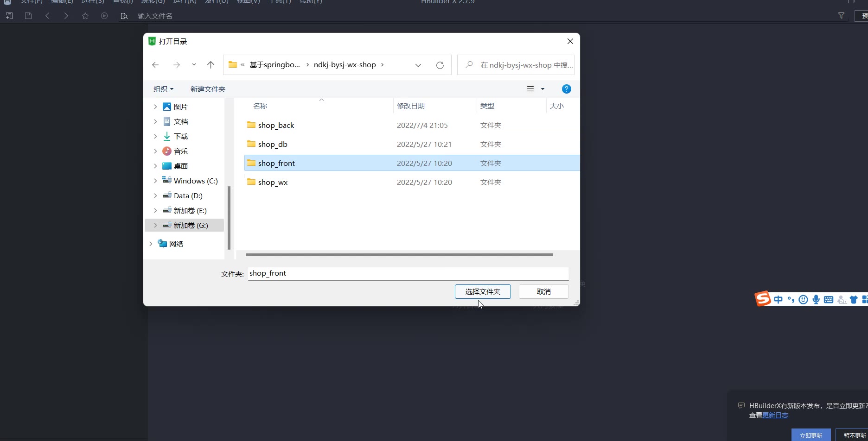This screenshot has height=441, width=868.
Task: Expand the 图片 tree node
Action: 155,107
